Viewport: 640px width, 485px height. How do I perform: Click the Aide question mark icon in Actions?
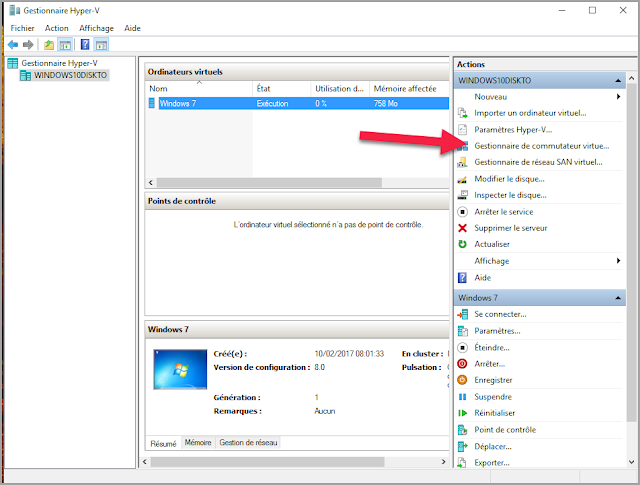point(462,278)
